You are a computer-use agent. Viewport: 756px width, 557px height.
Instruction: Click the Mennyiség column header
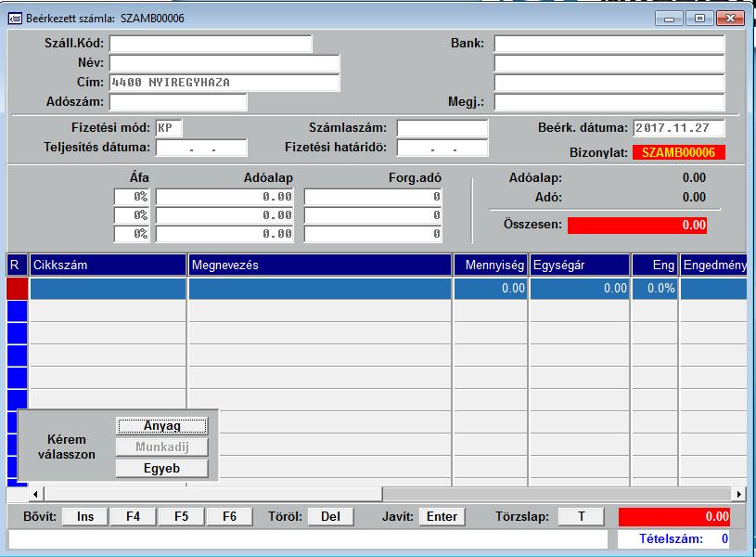pyautogui.click(x=491, y=265)
